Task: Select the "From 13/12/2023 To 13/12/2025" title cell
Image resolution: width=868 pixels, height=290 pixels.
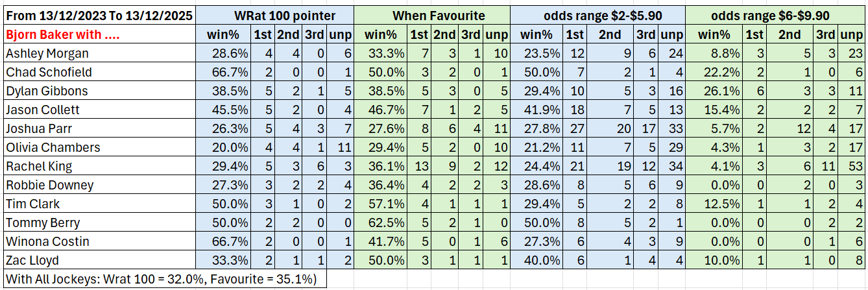Action: coord(97,15)
